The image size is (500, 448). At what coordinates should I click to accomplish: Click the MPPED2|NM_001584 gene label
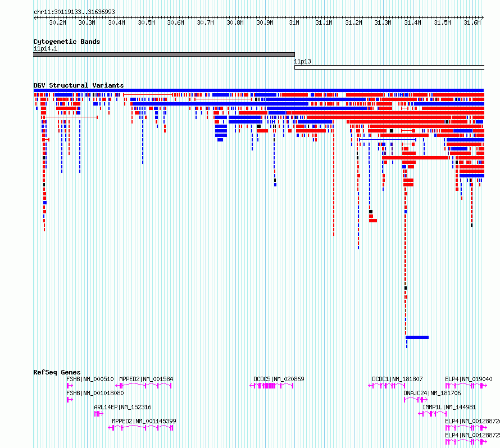(x=147, y=379)
